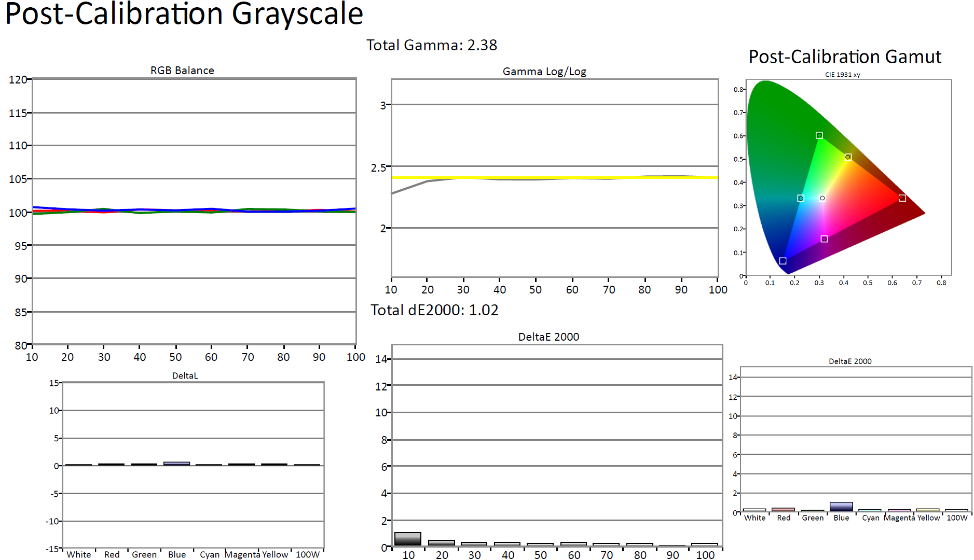Click the 'White' label under DeltaL chart

coord(79,554)
